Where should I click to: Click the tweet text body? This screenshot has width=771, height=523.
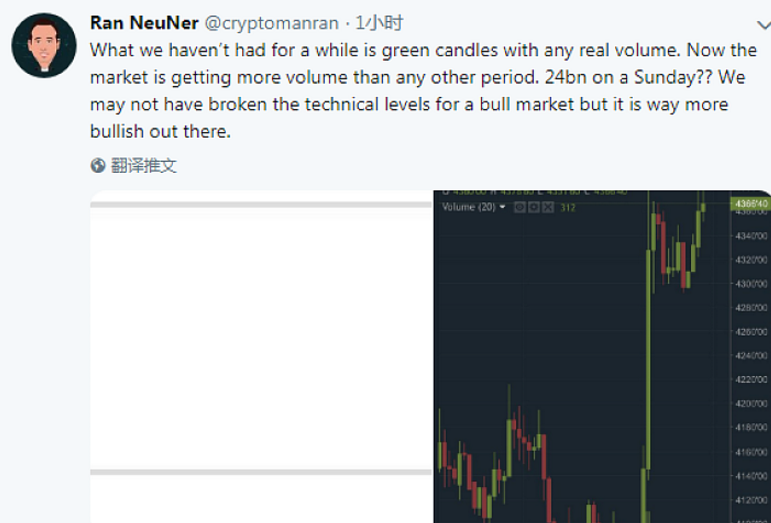tap(400, 90)
